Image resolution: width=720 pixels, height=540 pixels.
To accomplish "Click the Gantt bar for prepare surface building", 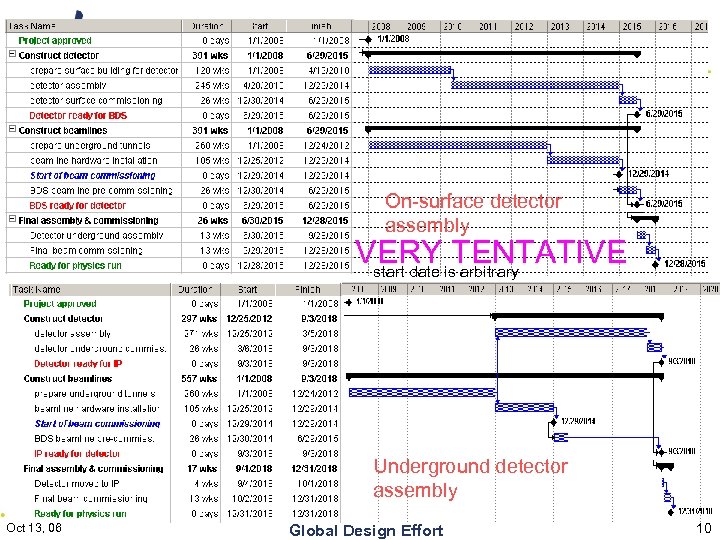I will click(x=410, y=70).
